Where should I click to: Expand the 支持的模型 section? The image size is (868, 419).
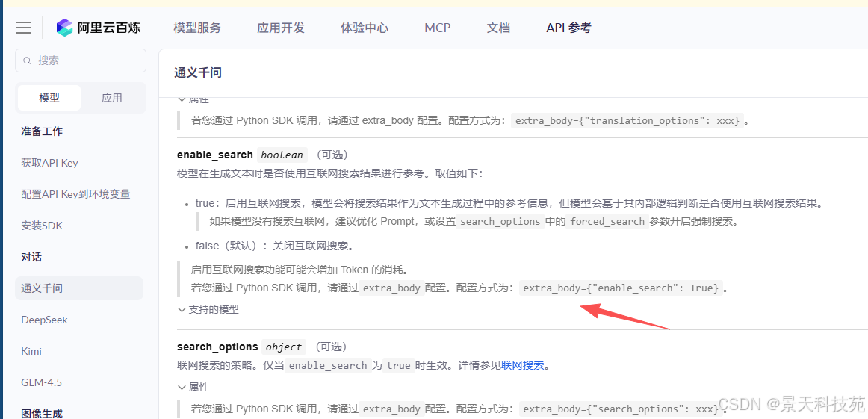208,310
